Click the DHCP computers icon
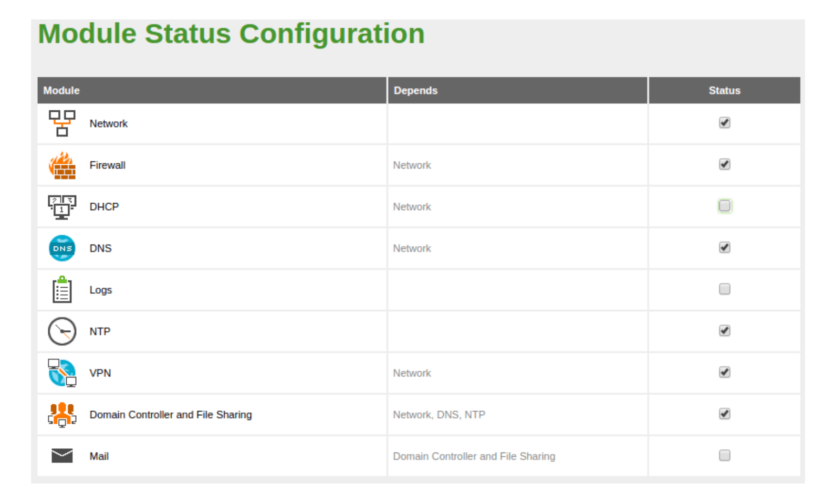 (62, 207)
